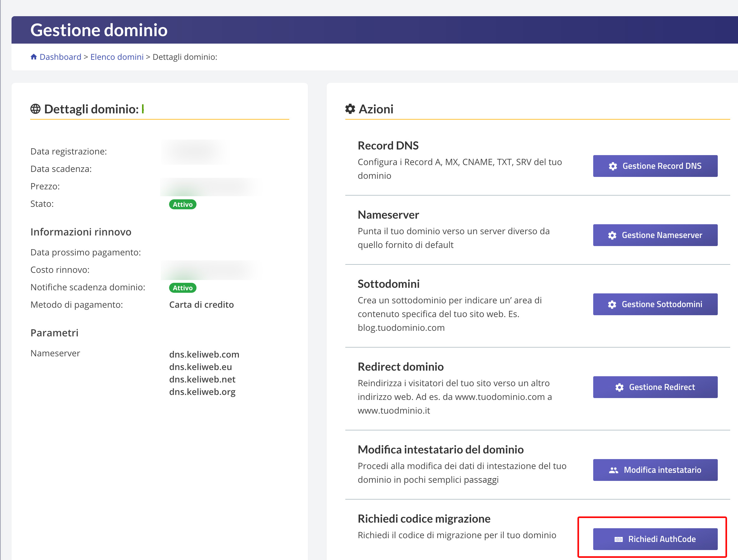
Task: Click people icon on Modifica intestatario button
Action: click(x=613, y=470)
